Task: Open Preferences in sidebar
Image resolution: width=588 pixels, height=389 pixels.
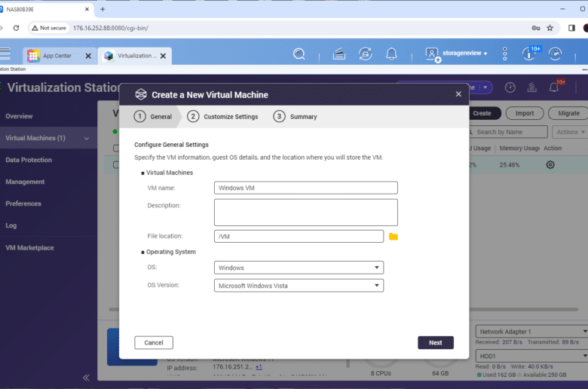Action: 23,204
